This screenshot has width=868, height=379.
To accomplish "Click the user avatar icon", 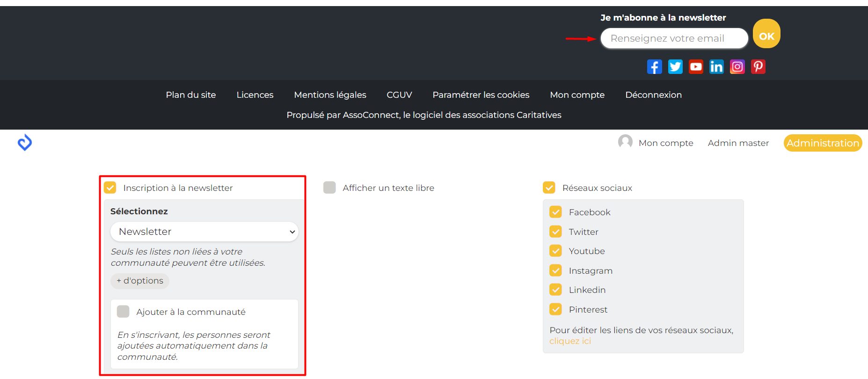I will (625, 142).
